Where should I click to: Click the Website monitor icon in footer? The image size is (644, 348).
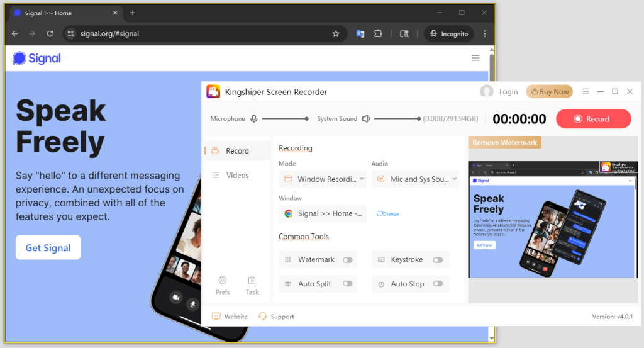coord(216,316)
